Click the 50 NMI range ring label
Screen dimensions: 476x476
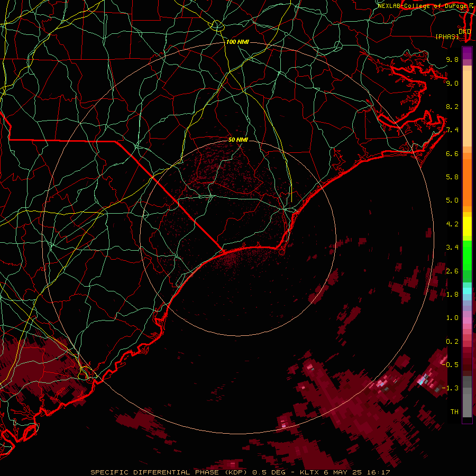[239, 140]
